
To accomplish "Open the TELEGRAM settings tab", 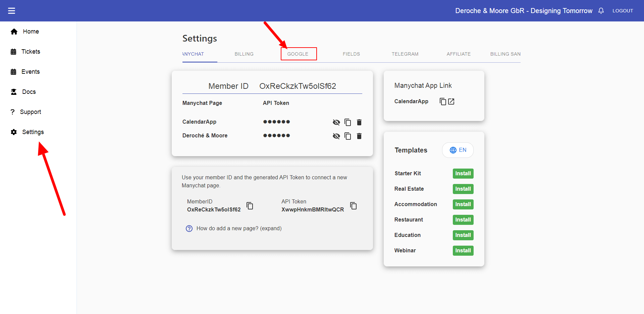I will pos(405,54).
